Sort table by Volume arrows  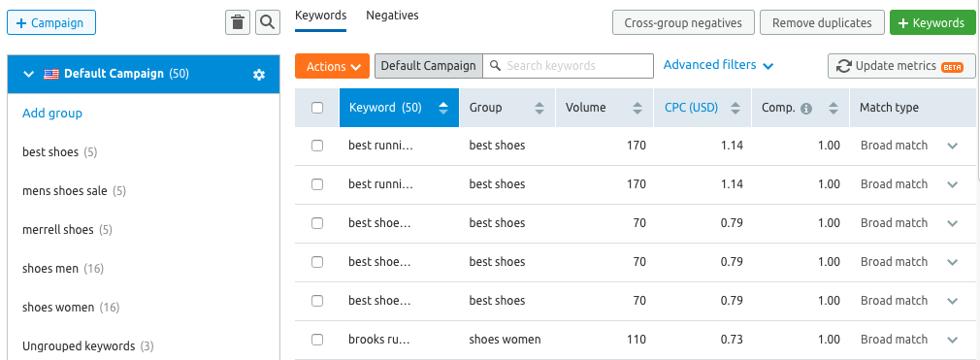tap(637, 108)
